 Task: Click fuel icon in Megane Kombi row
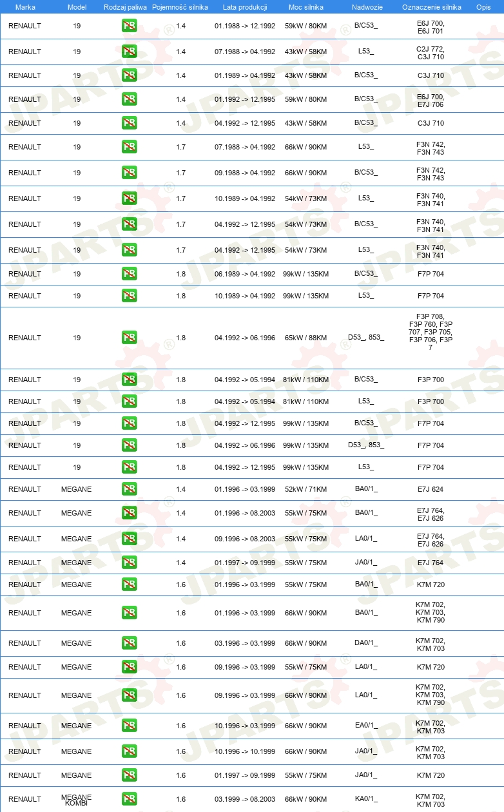click(x=129, y=799)
